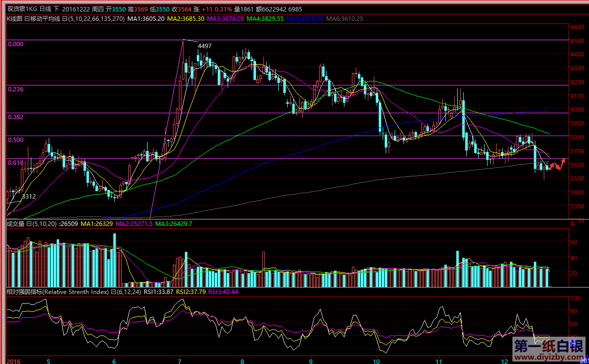This screenshot has height=364, width=589.
Task: Open the 相对强弱指标 indicator name
Action: pyautogui.click(x=23, y=292)
